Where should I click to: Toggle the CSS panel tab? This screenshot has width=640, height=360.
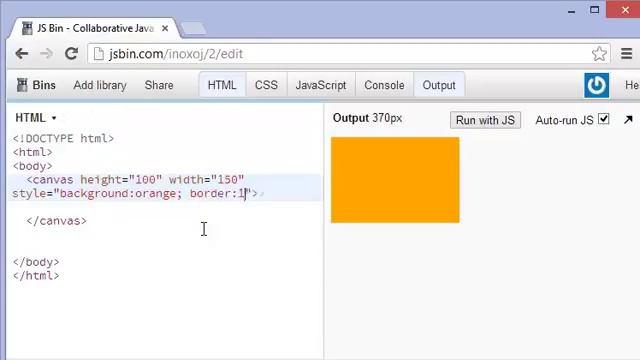266,85
